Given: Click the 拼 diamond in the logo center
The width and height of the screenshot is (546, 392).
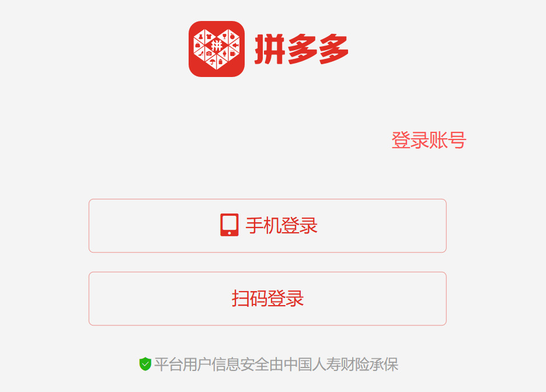Looking at the screenshot, I should (217, 45).
